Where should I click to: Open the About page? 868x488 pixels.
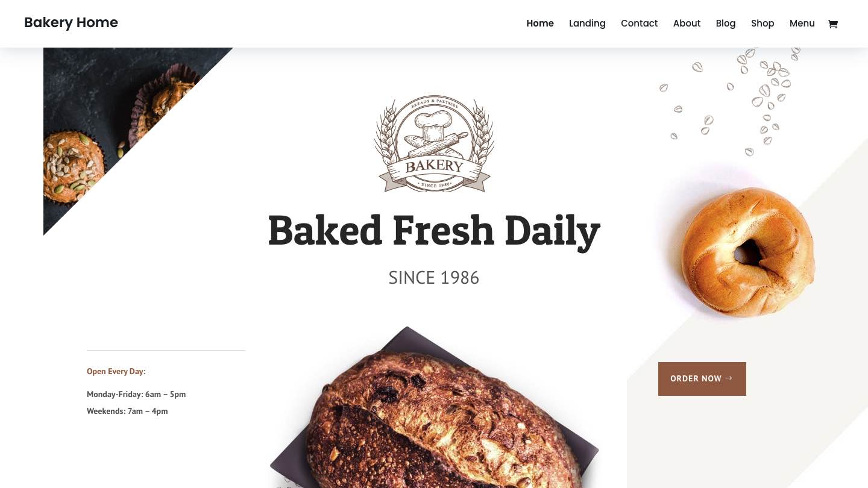(x=687, y=23)
